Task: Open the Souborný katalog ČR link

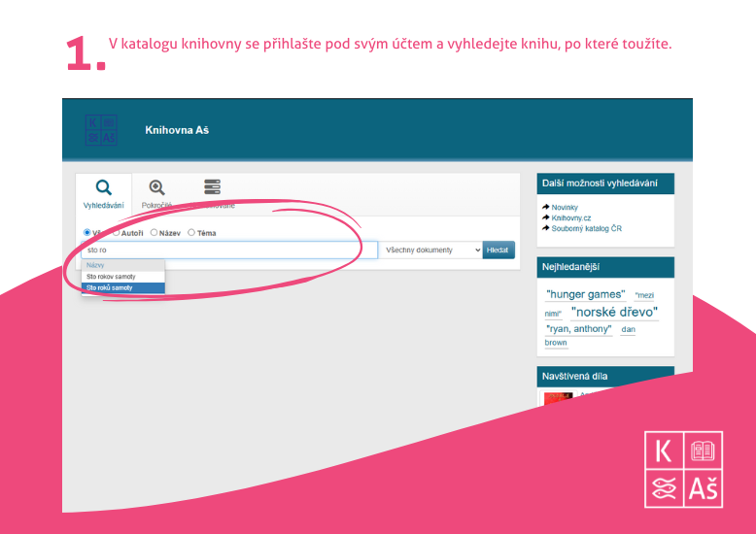Action: coord(586,228)
